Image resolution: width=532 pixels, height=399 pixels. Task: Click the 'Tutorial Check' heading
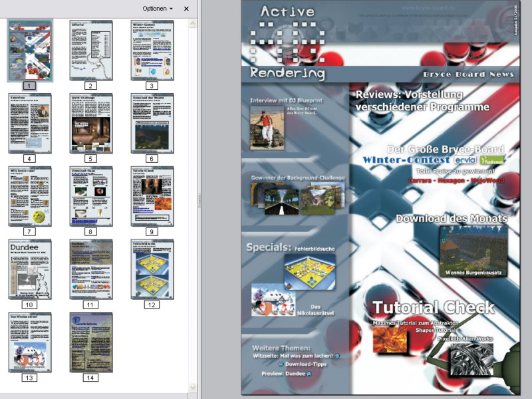434,307
